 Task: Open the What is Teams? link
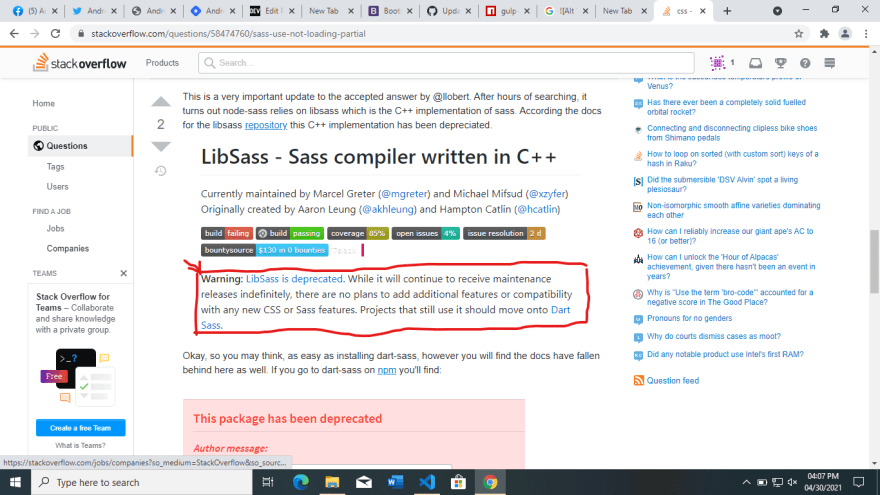point(80,446)
